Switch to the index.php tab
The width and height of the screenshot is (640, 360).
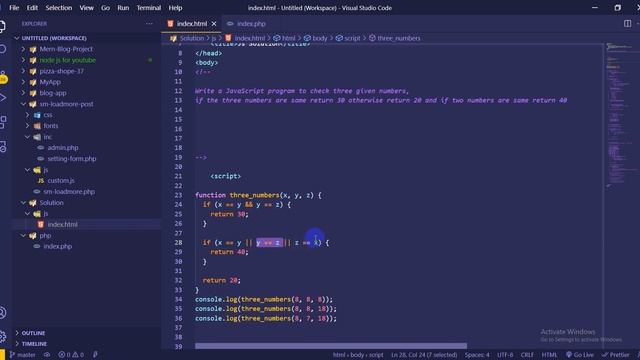click(247, 24)
